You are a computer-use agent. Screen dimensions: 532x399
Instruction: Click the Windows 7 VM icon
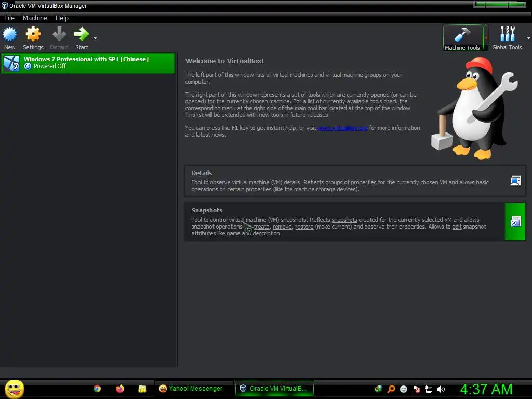click(x=11, y=63)
